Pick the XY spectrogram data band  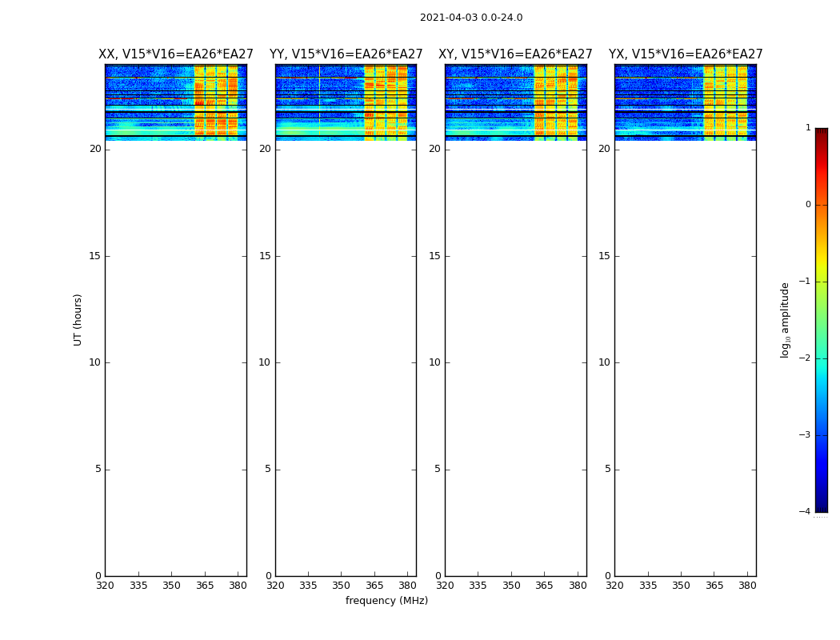tap(515, 102)
